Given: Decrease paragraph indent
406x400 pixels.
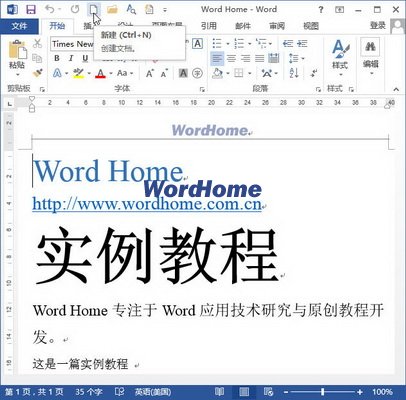Looking at the screenshot, I should pyautogui.click(x=288, y=43).
